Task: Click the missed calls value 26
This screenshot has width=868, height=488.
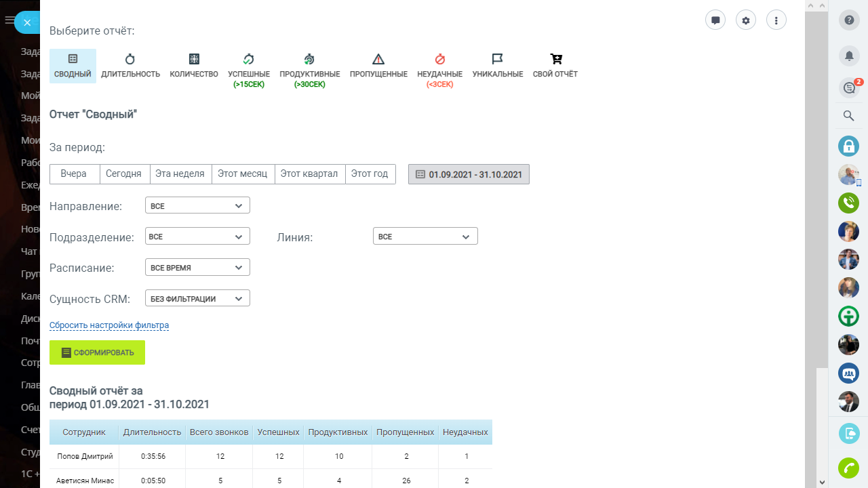Action: (406, 481)
